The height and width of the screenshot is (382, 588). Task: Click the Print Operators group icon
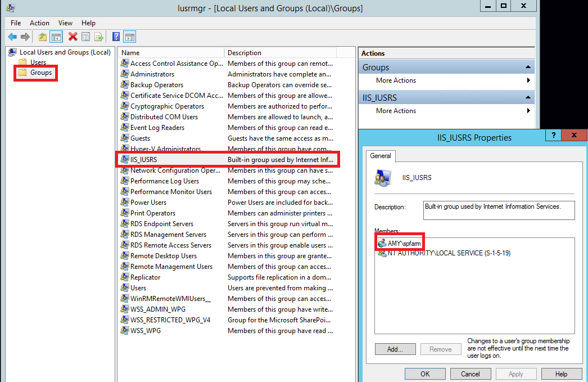click(x=124, y=213)
